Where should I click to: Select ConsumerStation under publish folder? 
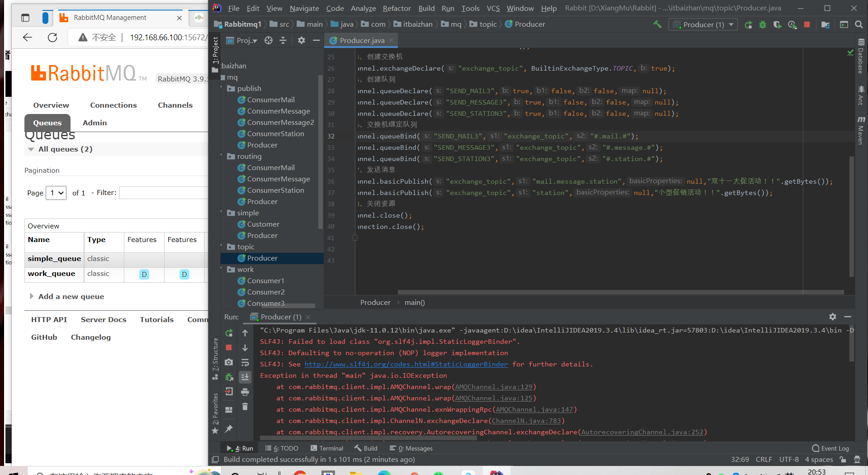pos(275,133)
